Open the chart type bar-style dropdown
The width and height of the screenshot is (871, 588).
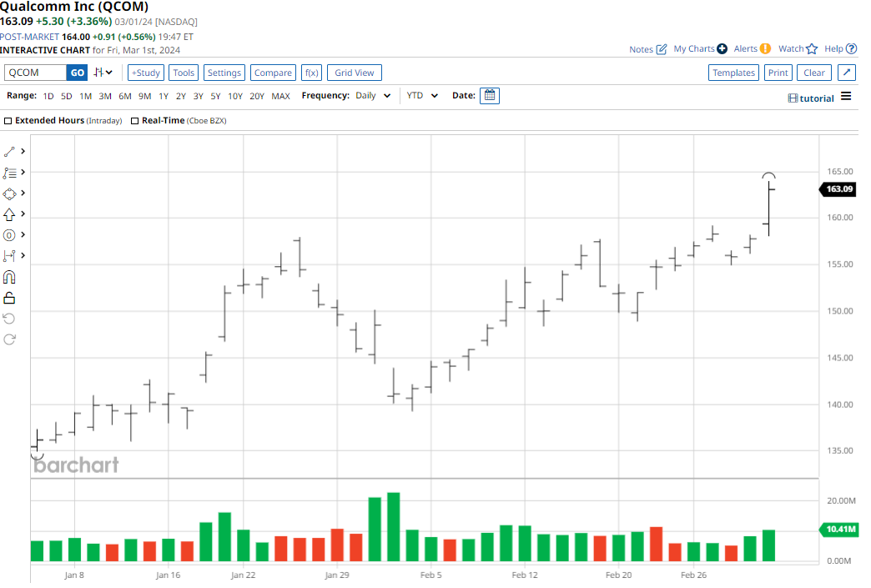pos(103,73)
